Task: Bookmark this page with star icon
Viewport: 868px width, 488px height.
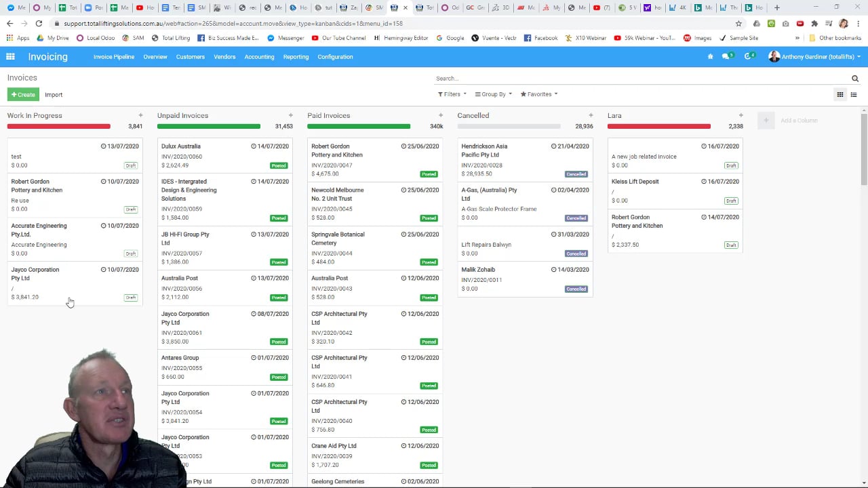Action: click(738, 23)
